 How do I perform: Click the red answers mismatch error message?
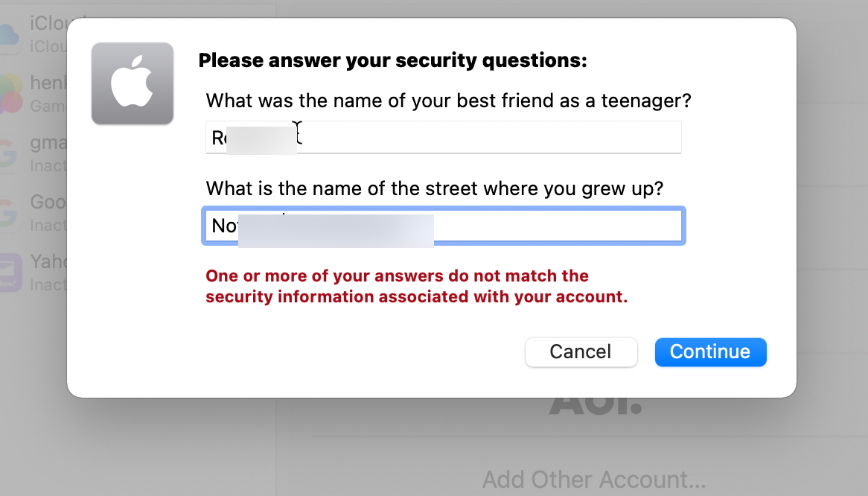coord(417,286)
